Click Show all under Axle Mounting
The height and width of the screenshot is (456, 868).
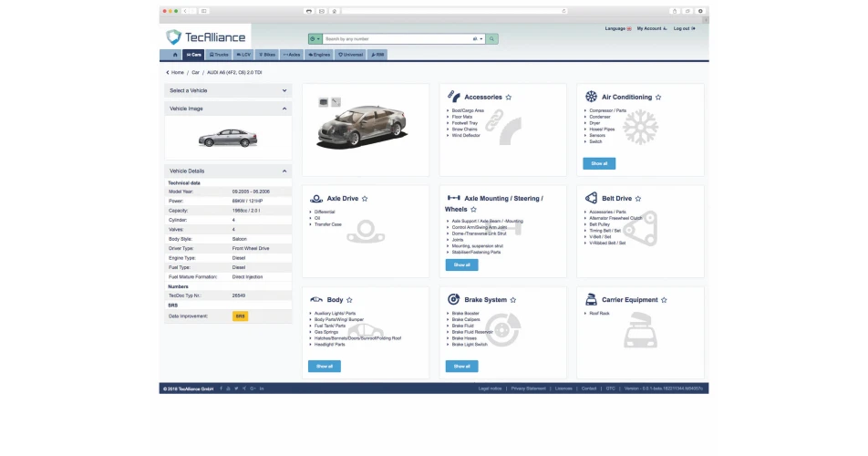tap(461, 265)
